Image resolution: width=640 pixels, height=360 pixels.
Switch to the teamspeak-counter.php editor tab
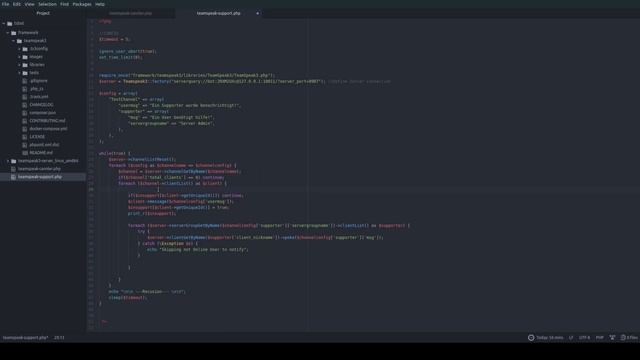(x=130, y=13)
